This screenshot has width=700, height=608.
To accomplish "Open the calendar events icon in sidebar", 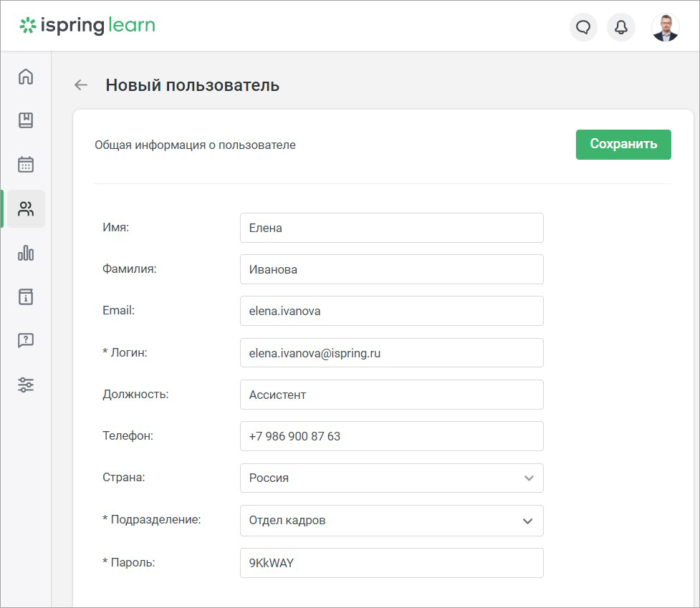I will (26, 165).
